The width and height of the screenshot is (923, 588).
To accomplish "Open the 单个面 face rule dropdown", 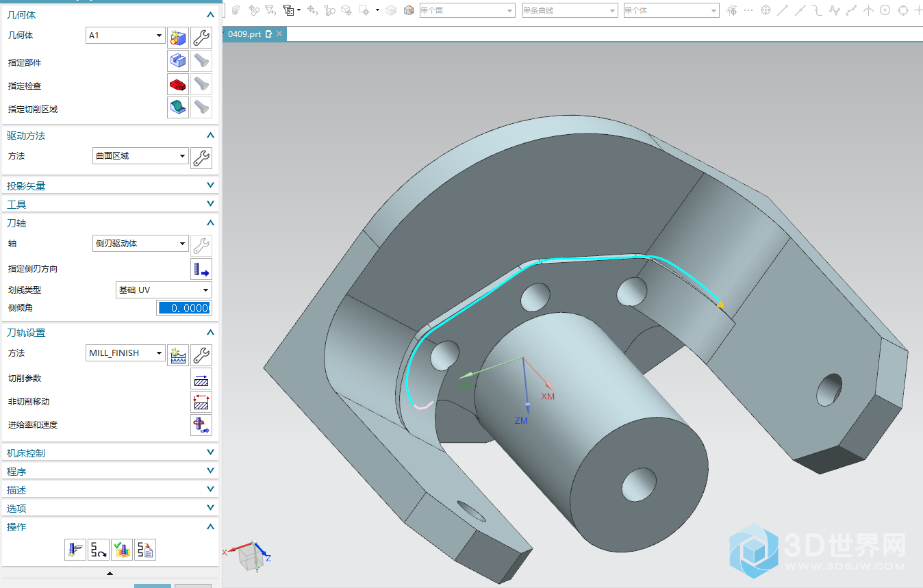I will (x=466, y=10).
